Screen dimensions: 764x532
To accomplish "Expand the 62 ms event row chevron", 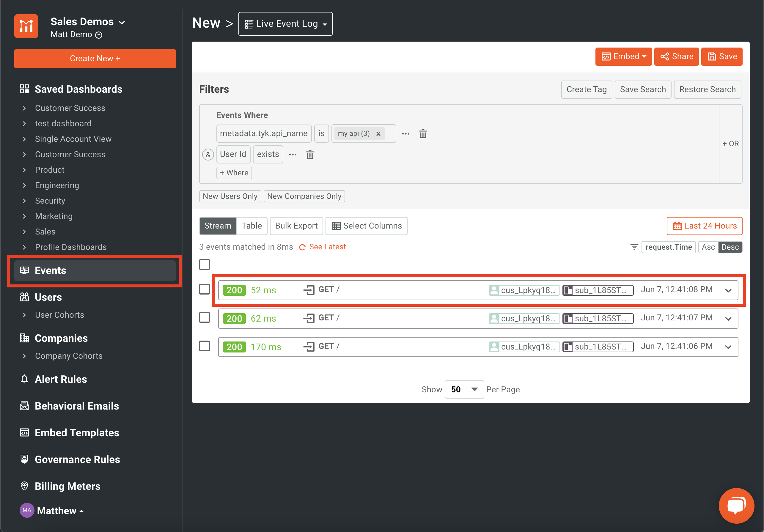I will tap(728, 319).
